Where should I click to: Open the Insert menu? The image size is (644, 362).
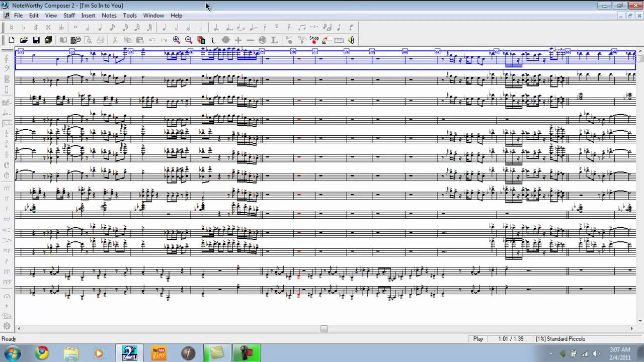pos(88,16)
